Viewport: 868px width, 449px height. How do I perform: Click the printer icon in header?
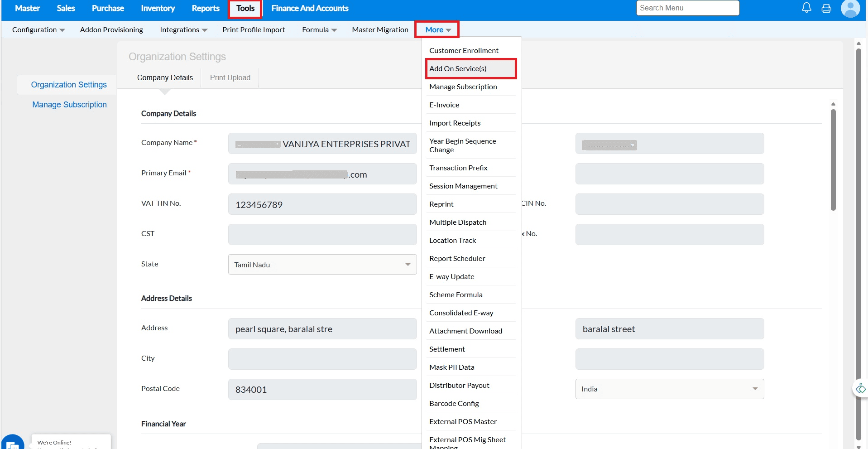tap(826, 8)
